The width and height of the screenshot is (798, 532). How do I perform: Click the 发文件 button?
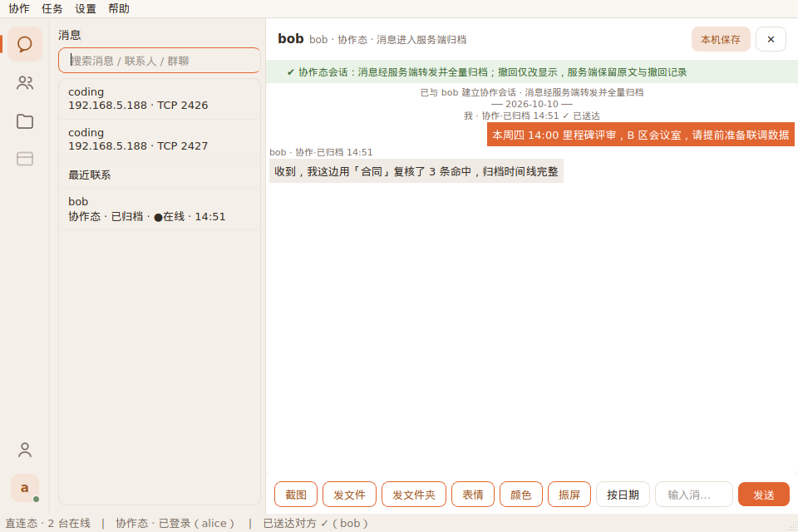pyautogui.click(x=349, y=495)
